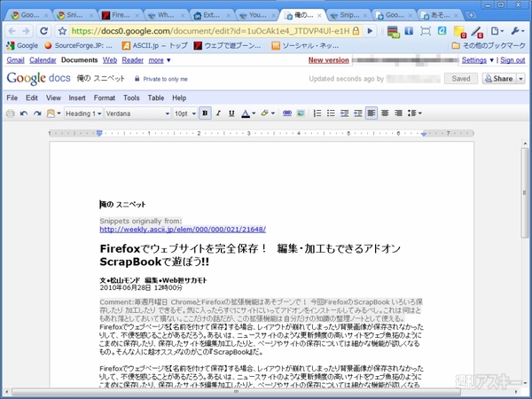Toggle Underline formatting
Viewport: 532px width, 399px height.
231,113
